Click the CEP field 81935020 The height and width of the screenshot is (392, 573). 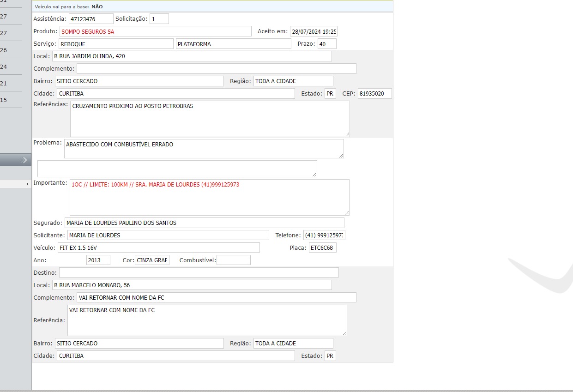pyautogui.click(x=374, y=94)
